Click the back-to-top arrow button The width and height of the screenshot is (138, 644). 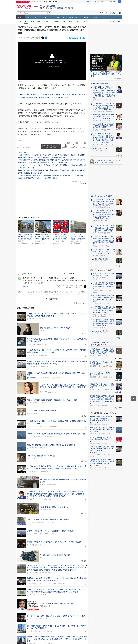pos(133,398)
